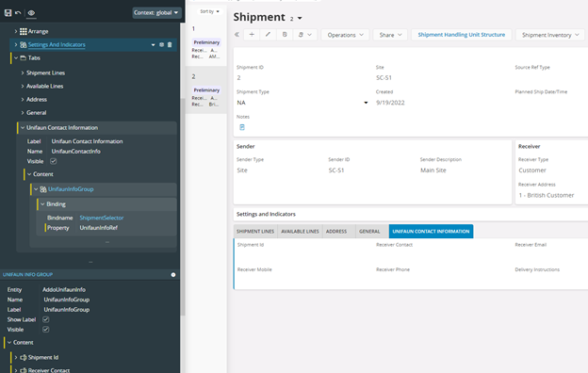Edit the Name field UnifaunInfoGroup

click(x=66, y=300)
